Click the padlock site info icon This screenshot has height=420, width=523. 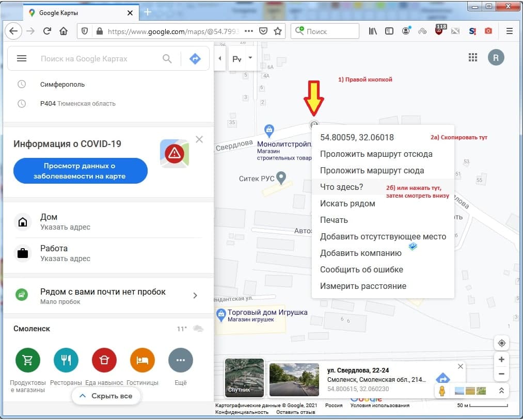pos(100,31)
